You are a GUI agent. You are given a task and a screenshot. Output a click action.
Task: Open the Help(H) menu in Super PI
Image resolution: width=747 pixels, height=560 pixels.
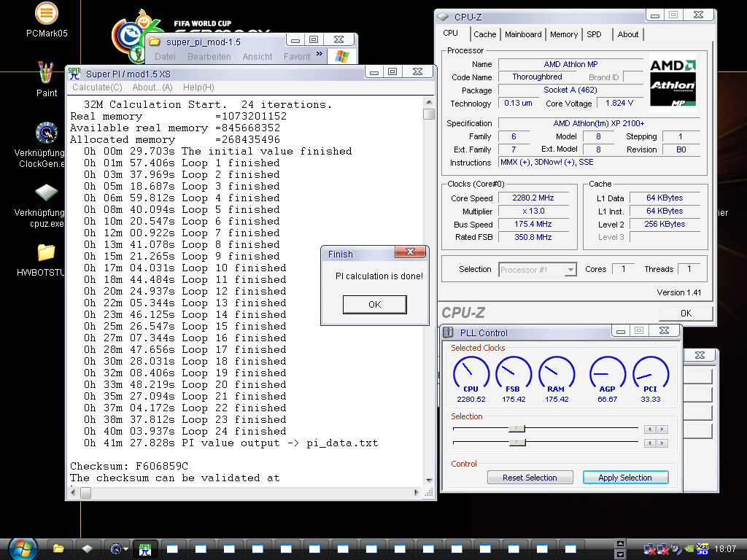pyautogui.click(x=198, y=87)
